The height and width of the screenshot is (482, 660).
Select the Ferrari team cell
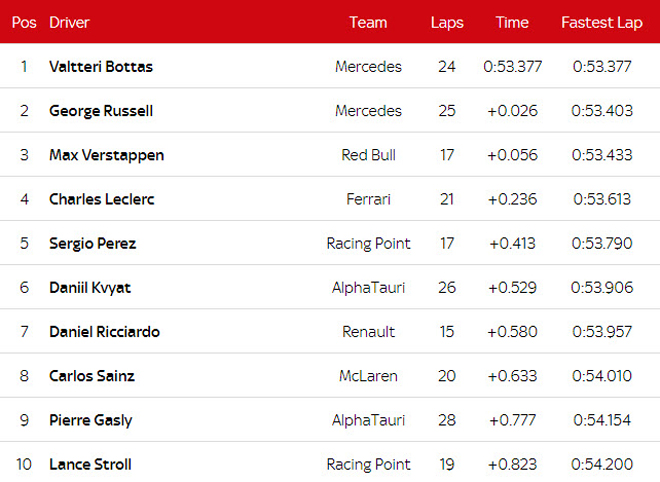coord(368,199)
